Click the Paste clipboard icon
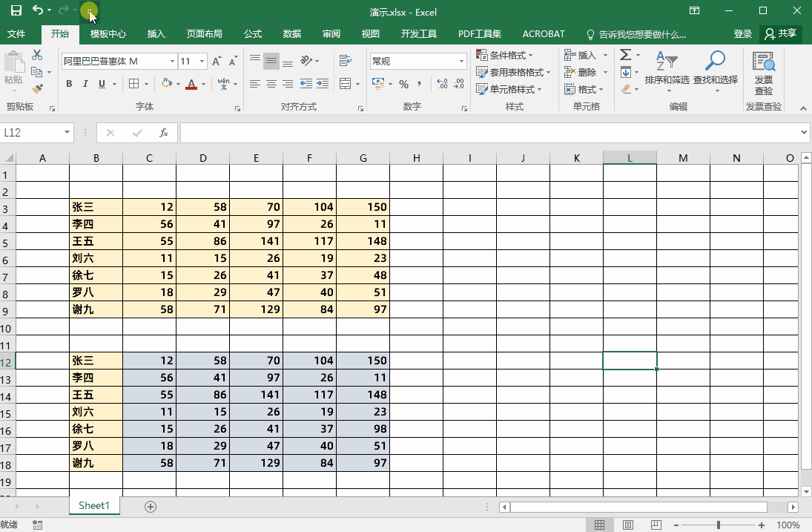This screenshot has height=532, width=812. (14, 62)
